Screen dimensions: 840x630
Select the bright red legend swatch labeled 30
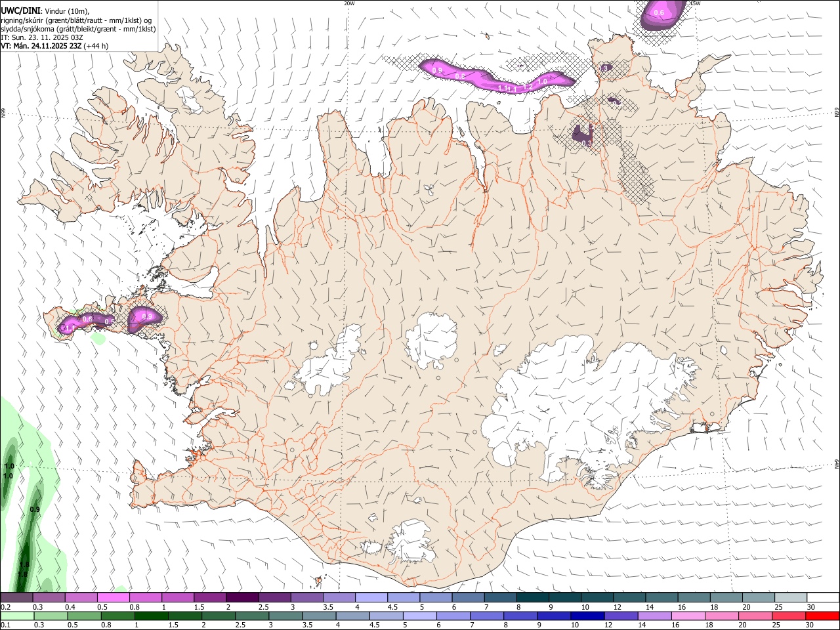click(822, 616)
